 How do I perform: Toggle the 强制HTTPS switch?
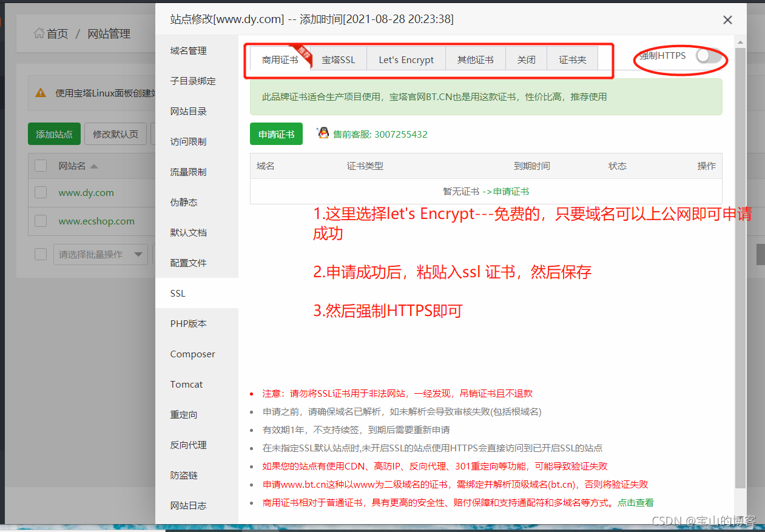click(708, 56)
